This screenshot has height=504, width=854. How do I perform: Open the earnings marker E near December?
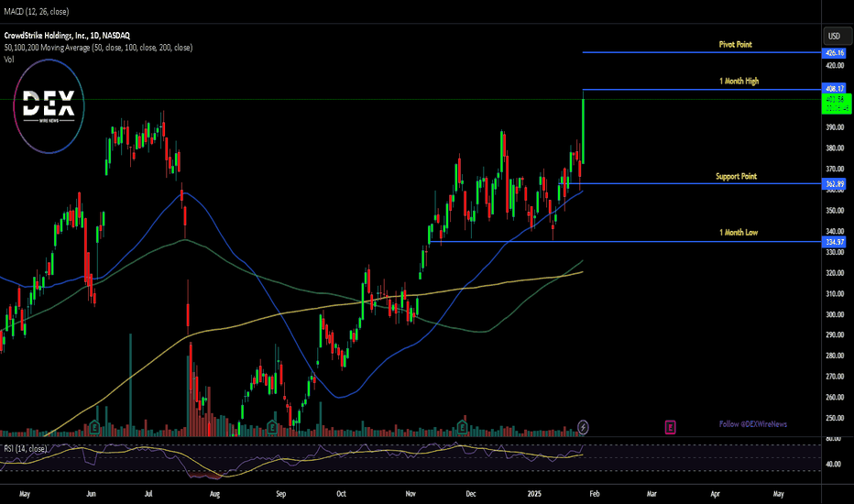tap(462, 427)
